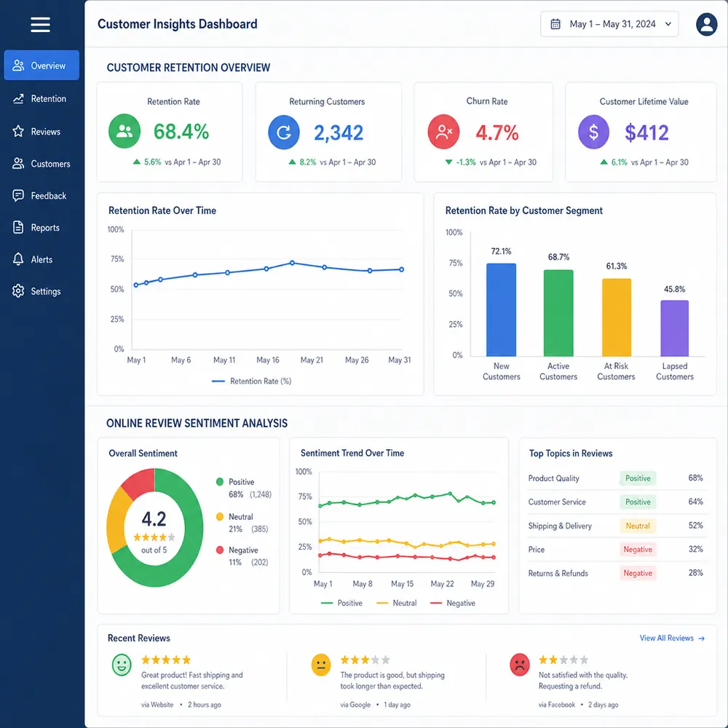The image size is (728, 728).
Task: Open Customers in the sidebar
Action: (41, 163)
